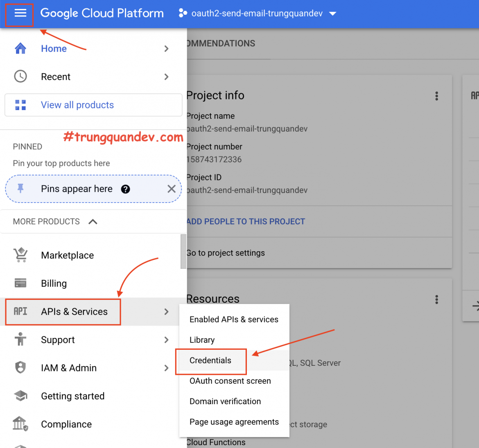This screenshot has height=448, width=479.
Task: Click the navigation menu scrollbar thumb
Action: coord(183,252)
